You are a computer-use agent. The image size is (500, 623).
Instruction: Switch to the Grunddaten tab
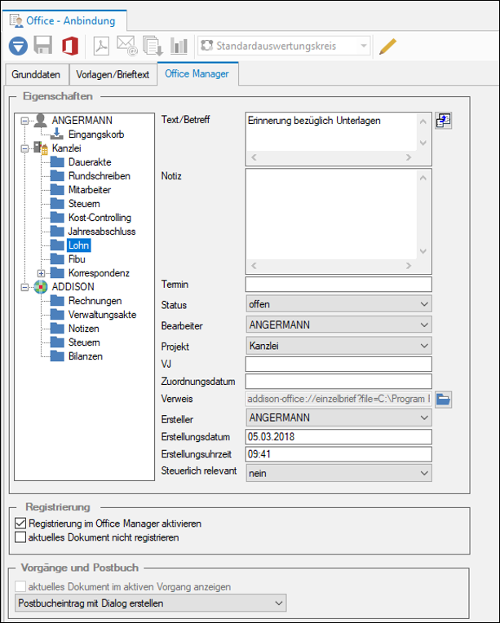pyautogui.click(x=36, y=74)
